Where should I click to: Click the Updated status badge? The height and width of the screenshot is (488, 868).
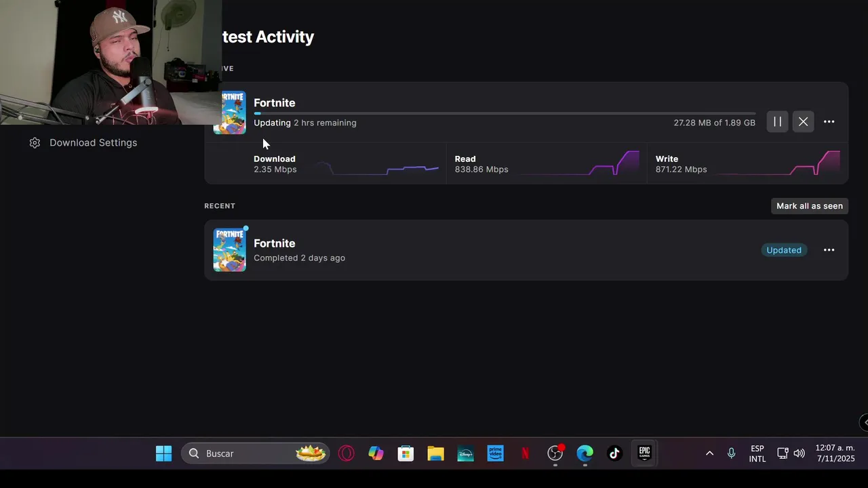(x=784, y=250)
